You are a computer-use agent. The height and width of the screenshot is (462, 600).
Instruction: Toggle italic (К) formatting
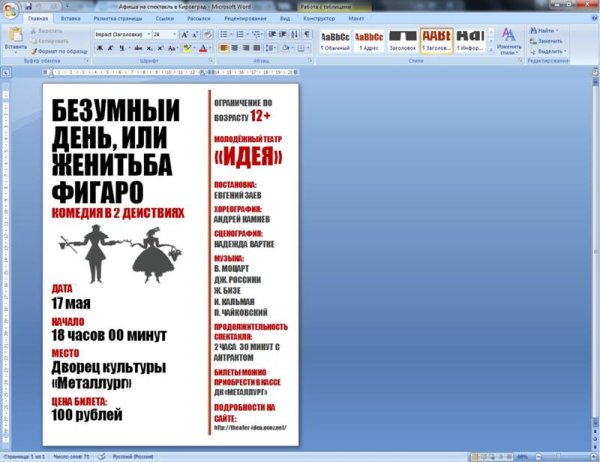click(x=110, y=48)
